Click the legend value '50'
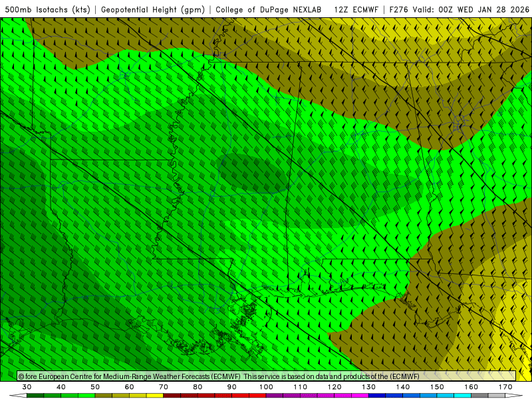The image size is (532, 399). (x=95, y=387)
